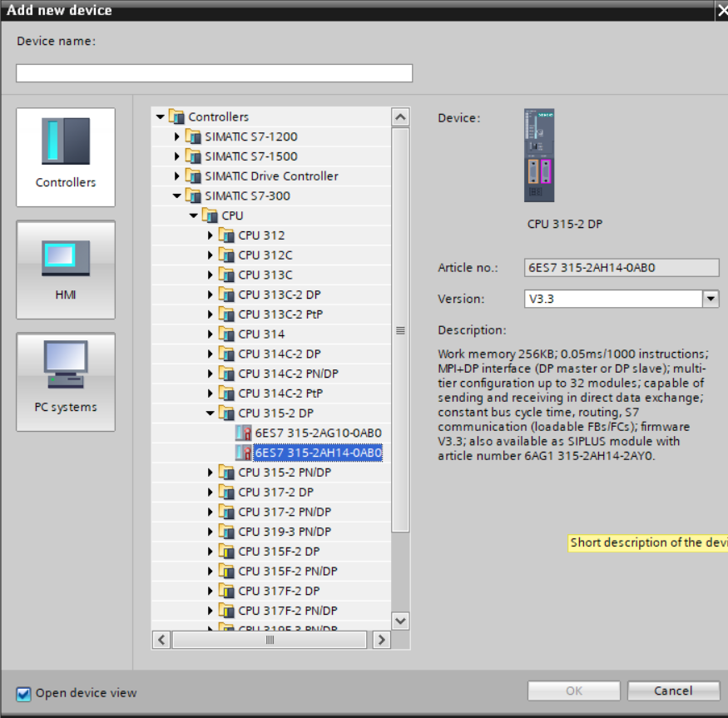Collapse the Controllers tree node
Viewport: 728px width, 718px height.
click(x=161, y=116)
